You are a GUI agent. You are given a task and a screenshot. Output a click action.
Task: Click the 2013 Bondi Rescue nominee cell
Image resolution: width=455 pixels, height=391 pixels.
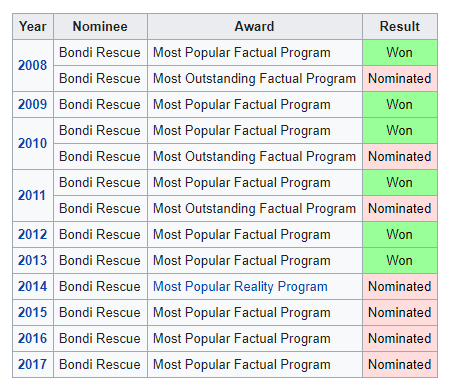(100, 260)
